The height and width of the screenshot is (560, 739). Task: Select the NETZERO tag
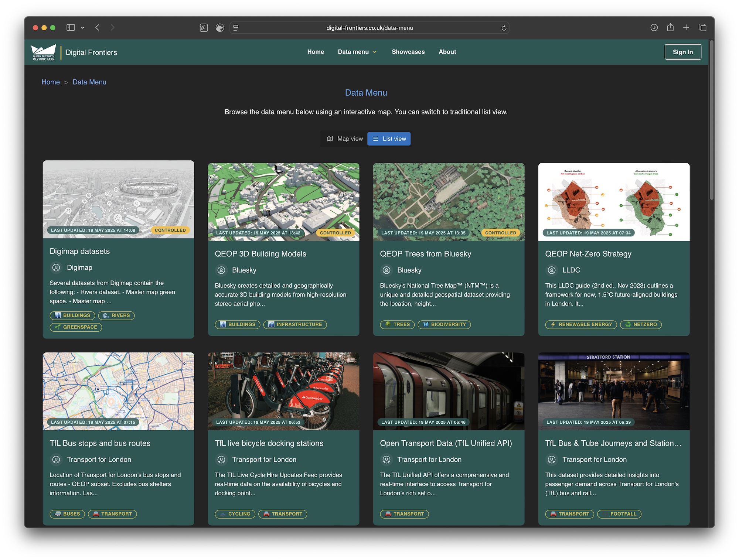click(x=641, y=325)
